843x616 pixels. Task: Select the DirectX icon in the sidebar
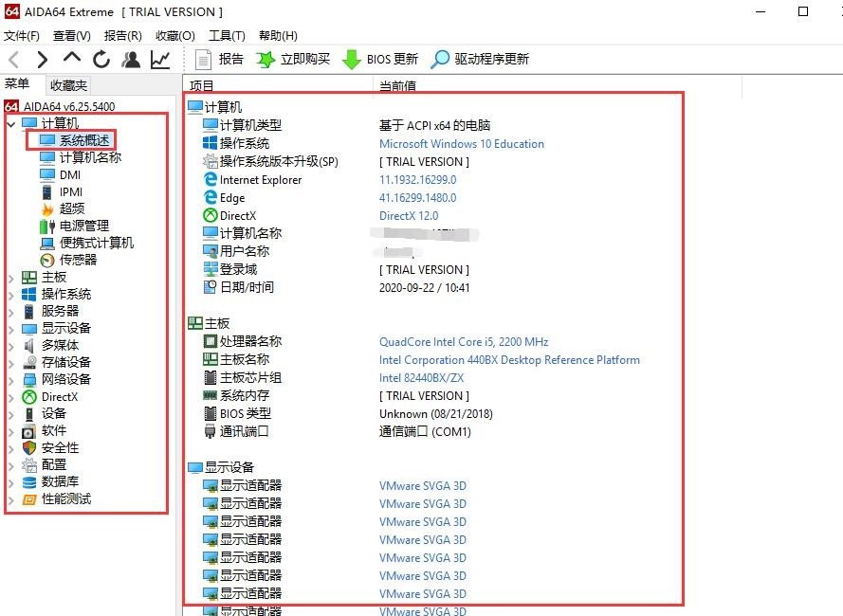point(28,396)
